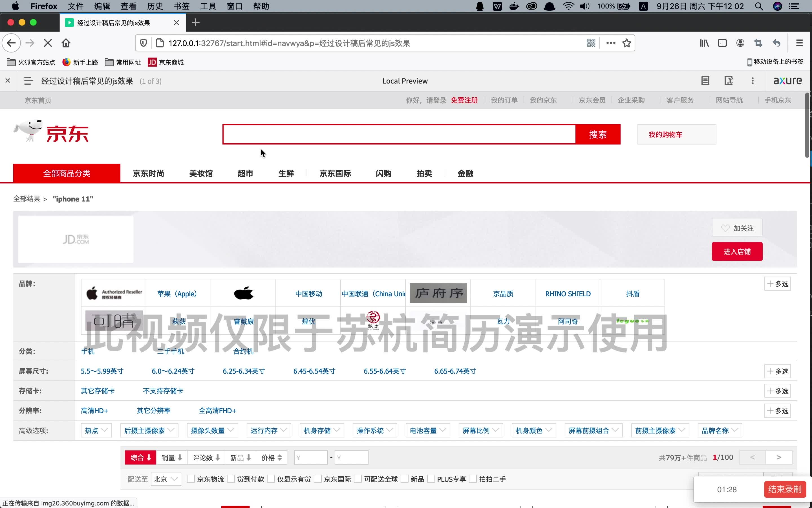The image size is (812, 508).
Task: Open the Firefox library icon
Action: 704,43
